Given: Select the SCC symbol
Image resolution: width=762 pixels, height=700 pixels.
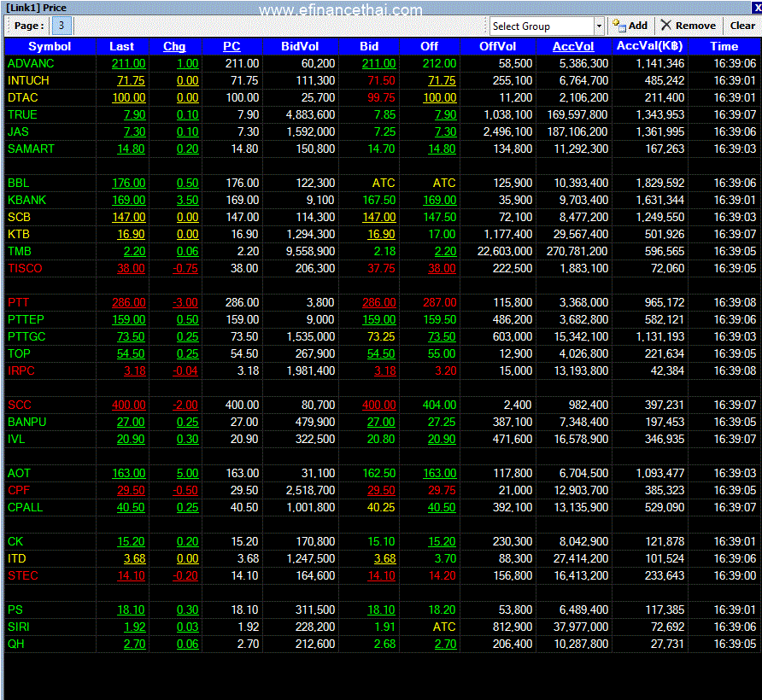Looking at the screenshot, I should point(20,405).
